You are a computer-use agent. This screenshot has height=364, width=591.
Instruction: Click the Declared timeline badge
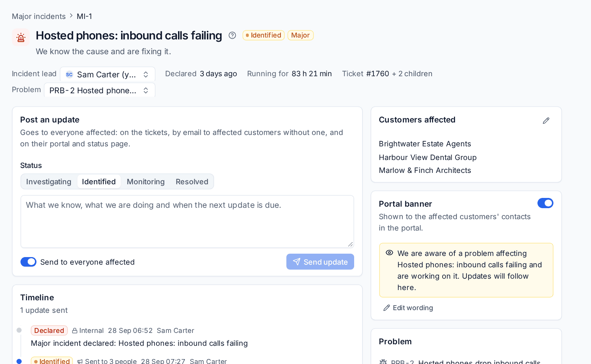(x=49, y=331)
